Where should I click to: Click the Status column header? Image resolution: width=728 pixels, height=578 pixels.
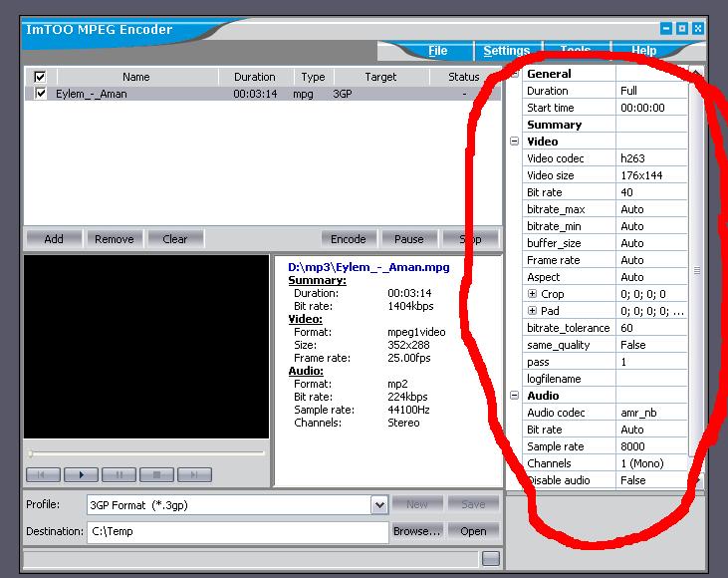(464, 77)
